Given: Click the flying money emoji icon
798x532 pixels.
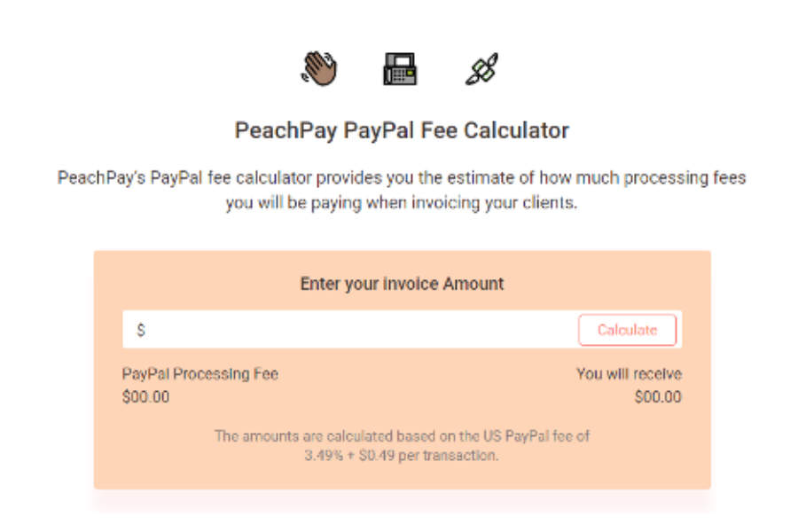Looking at the screenshot, I should tap(481, 69).
